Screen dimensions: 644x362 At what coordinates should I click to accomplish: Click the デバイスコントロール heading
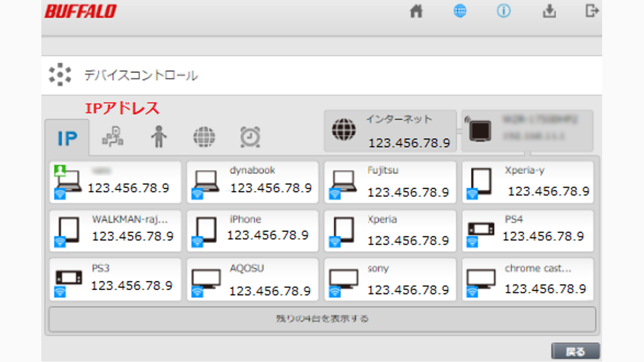tap(141, 75)
